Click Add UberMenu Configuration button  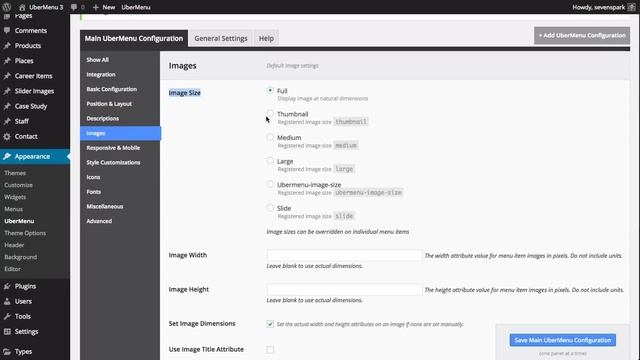(x=582, y=36)
